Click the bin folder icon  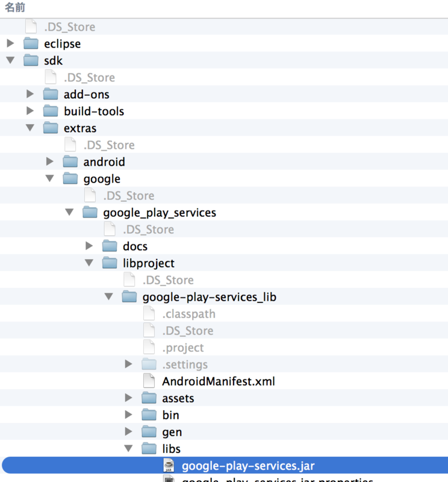point(149,415)
